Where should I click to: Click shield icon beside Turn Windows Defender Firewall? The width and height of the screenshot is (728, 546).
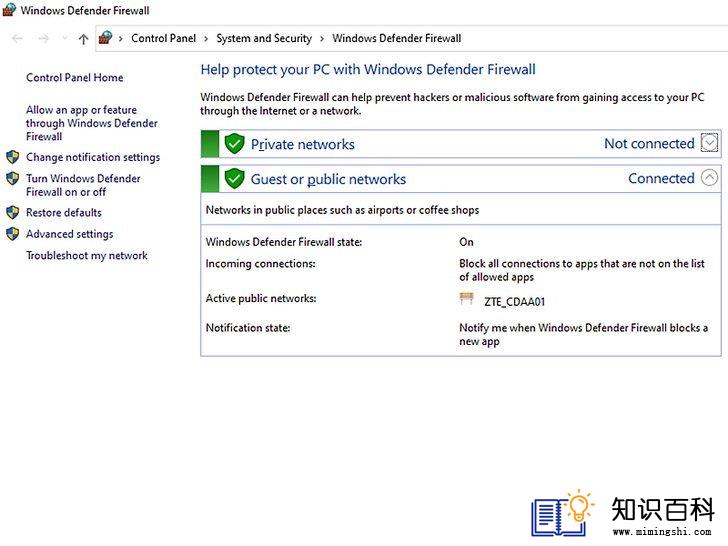pyautogui.click(x=13, y=178)
